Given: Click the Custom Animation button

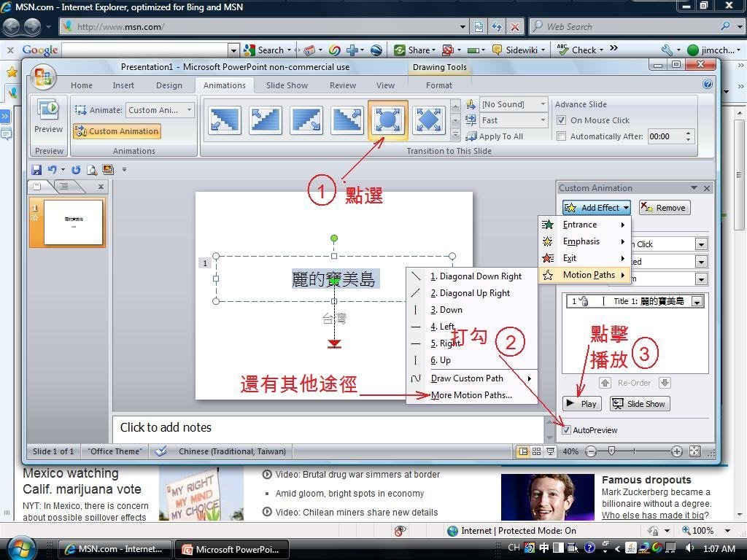Looking at the screenshot, I should 117,131.
